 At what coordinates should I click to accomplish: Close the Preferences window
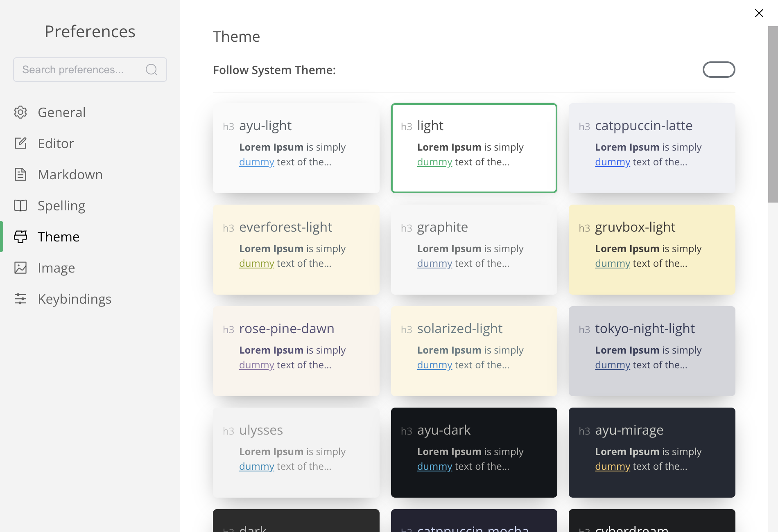[x=759, y=13]
